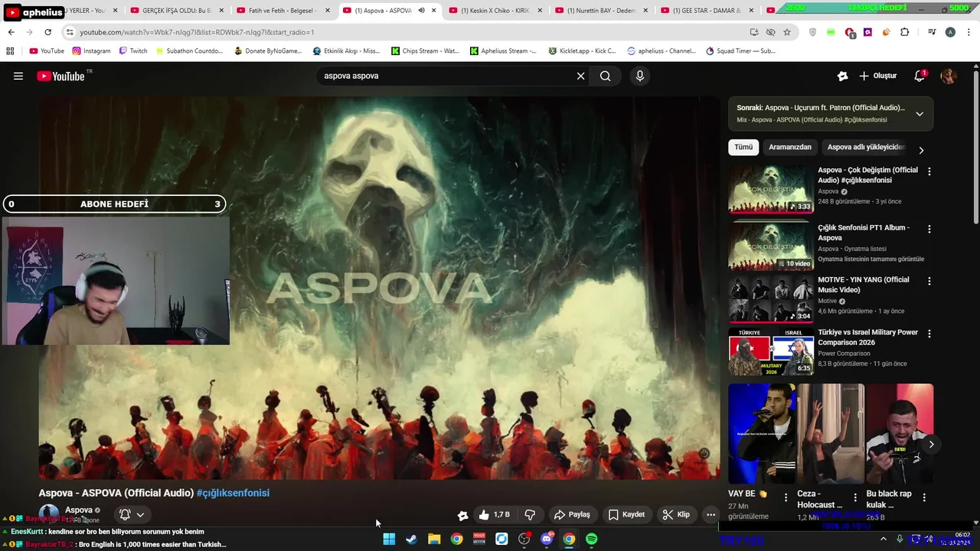
Task: Click the #çığlıksenfonisi hashtag link
Action: click(x=233, y=493)
